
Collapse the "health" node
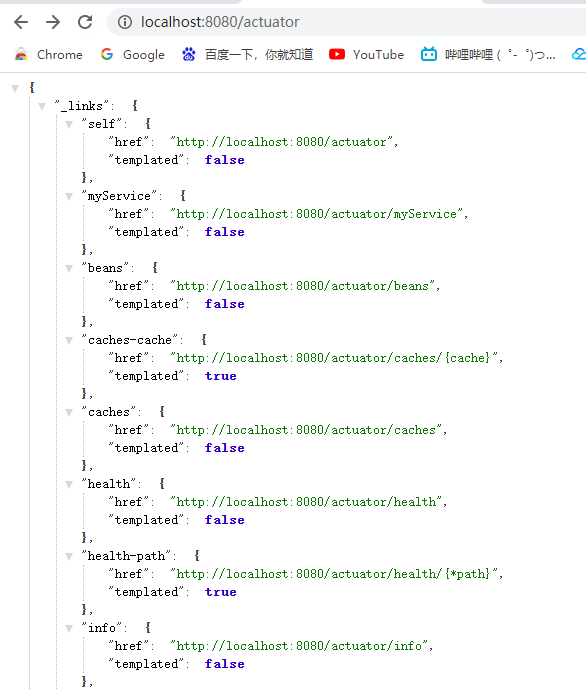click(69, 484)
